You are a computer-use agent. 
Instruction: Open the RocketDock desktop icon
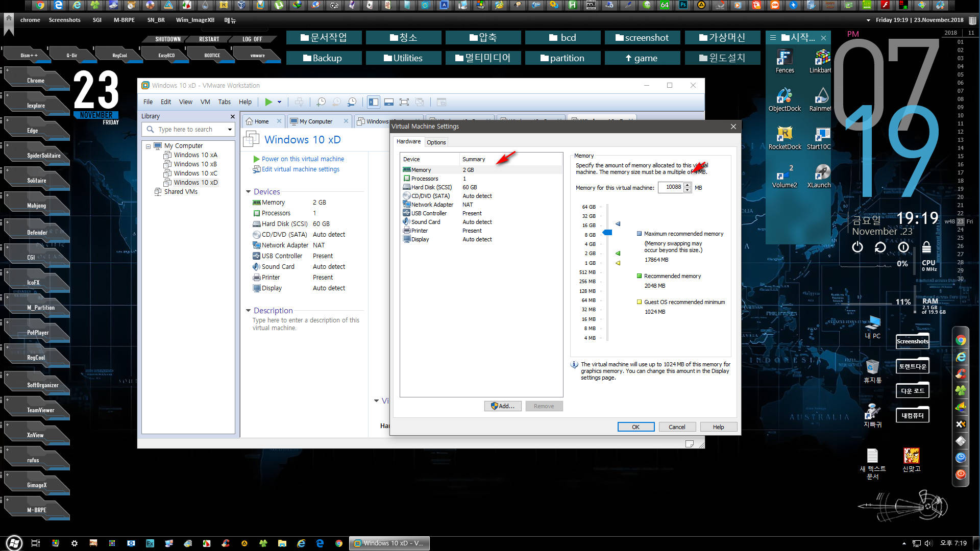(x=785, y=138)
